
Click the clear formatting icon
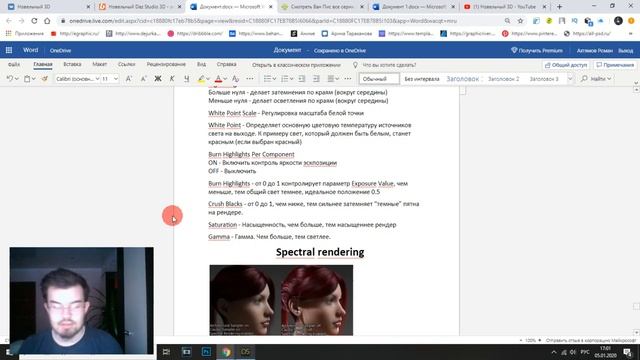pos(235,79)
